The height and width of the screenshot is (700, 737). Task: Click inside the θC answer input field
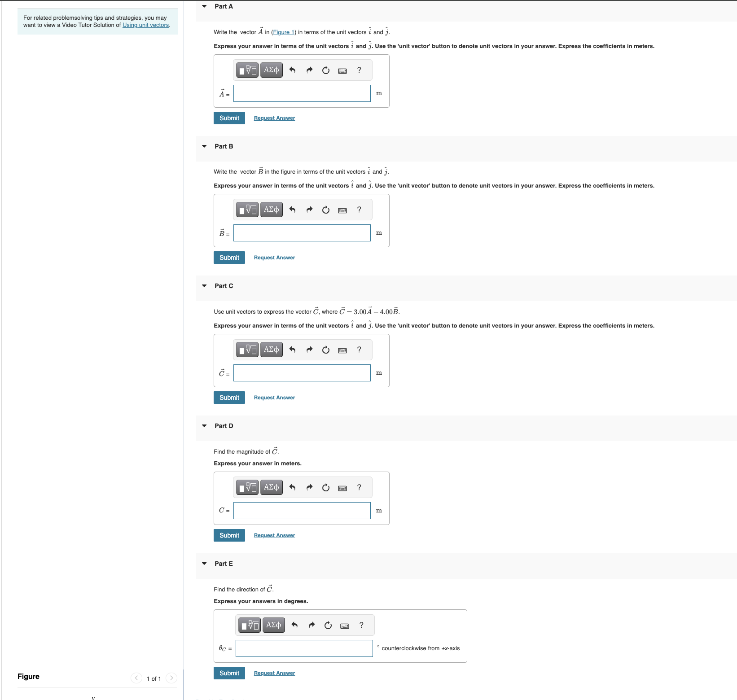[303, 648]
